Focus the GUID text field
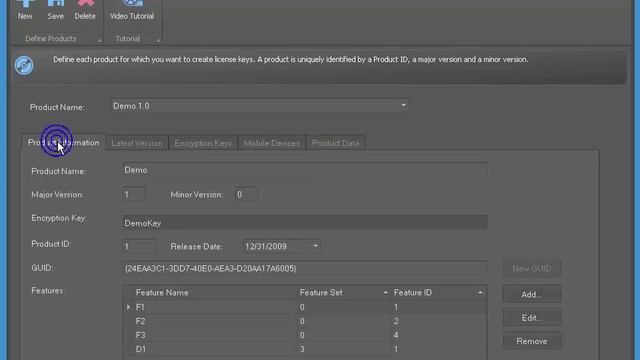Screen dimensions: 640x360 click(305, 268)
